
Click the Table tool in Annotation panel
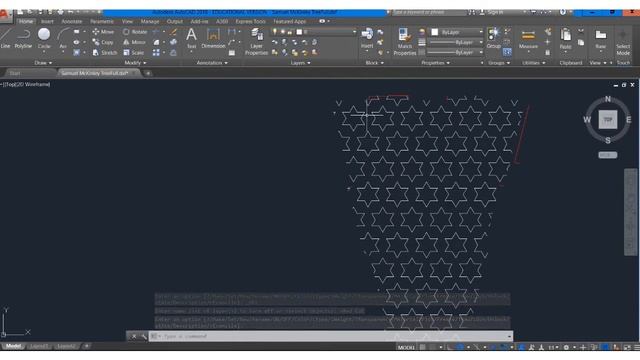(232, 53)
